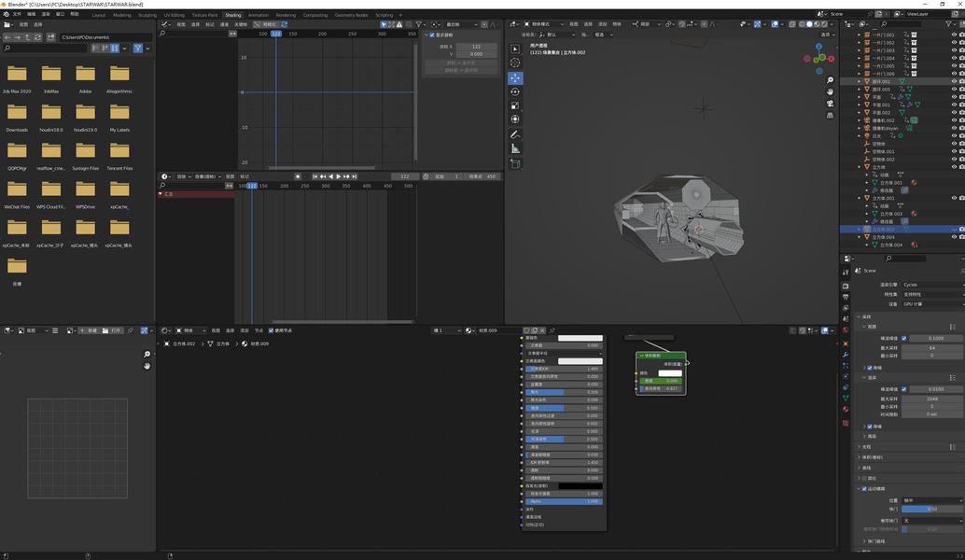Adjust the motion blur shutter slider
965x560 pixels.
coord(932,510)
